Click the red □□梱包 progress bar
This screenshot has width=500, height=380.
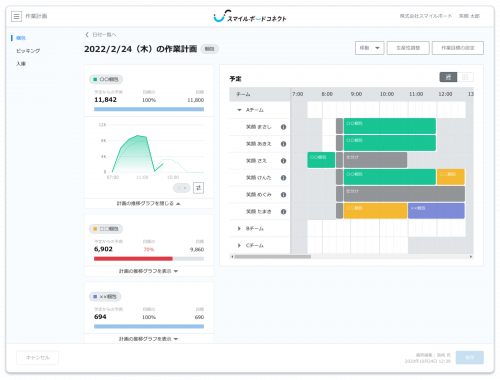click(133, 259)
